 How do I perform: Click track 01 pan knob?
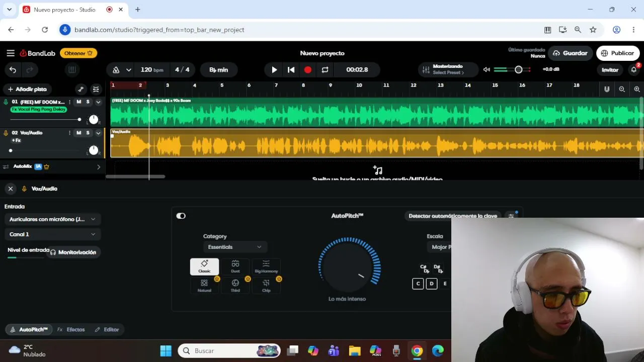tap(94, 120)
